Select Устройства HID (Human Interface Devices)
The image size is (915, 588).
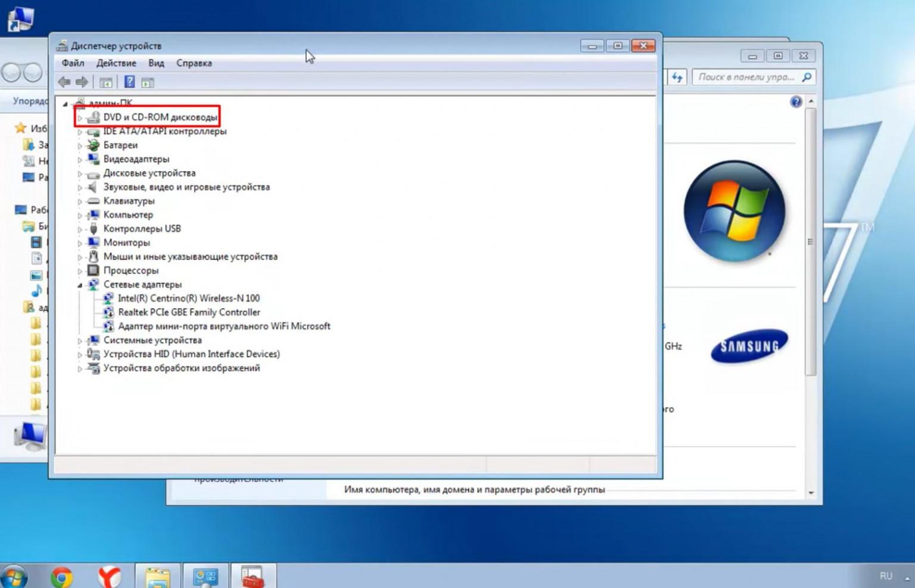click(x=192, y=354)
